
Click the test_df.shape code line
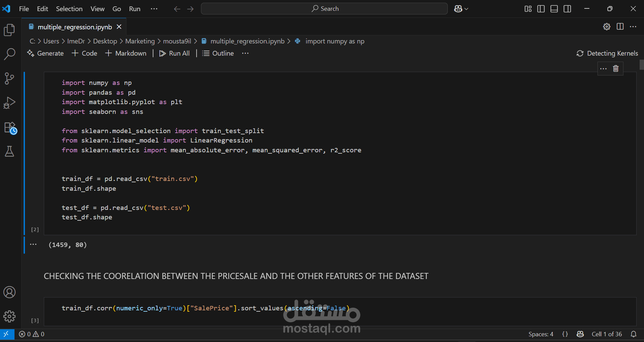pyautogui.click(x=87, y=217)
